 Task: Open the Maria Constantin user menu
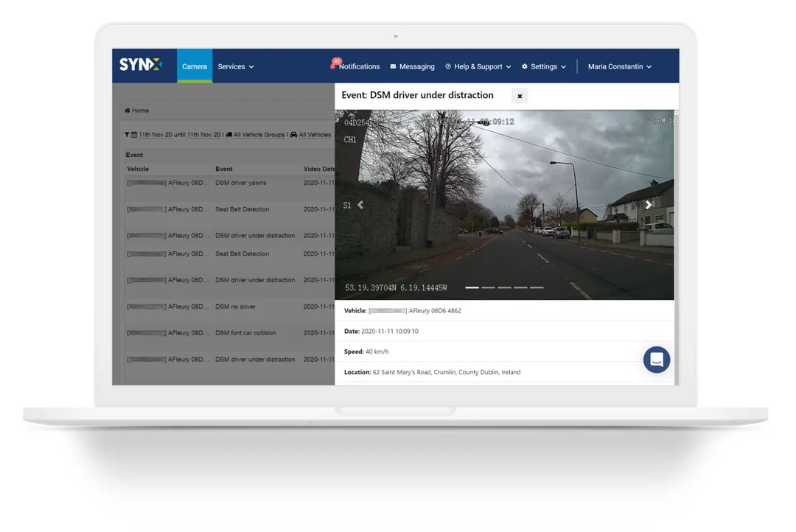pyautogui.click(x=619, y=66)
